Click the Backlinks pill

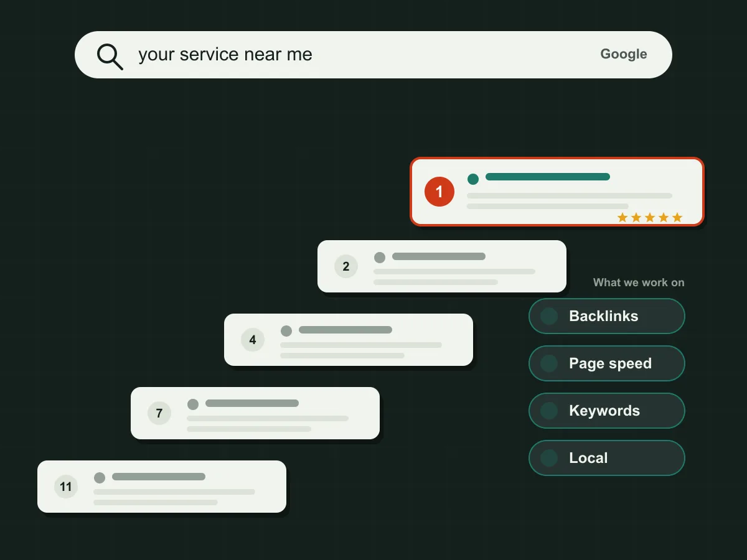(x=607, y=316)
